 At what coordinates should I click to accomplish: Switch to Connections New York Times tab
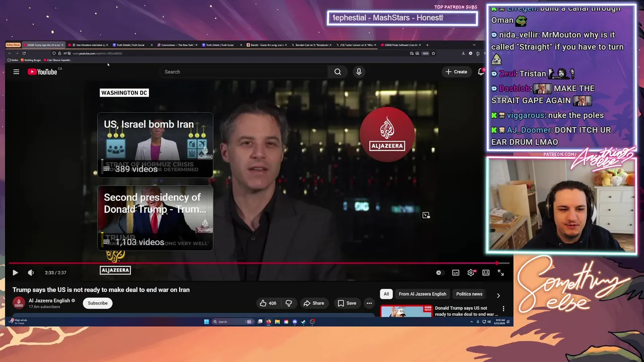pos(177,45)
